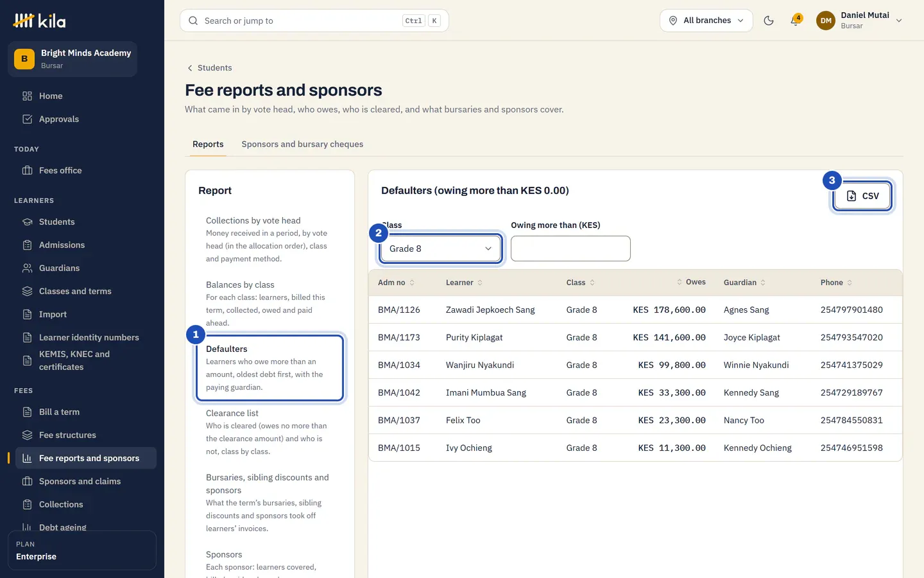924x578 pixels.
Task: Click admission number BMA/1173
Action: 399,337
